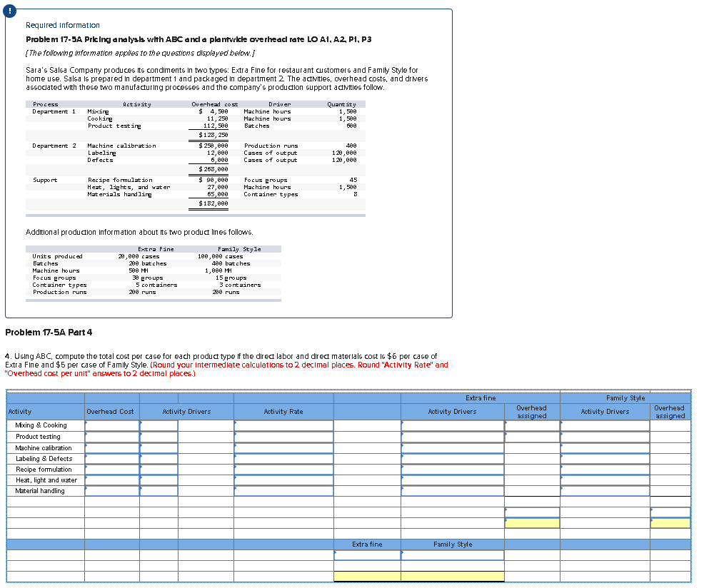
Task: Select the Overhead Cost cell for Material handling
Action: coord(111,490)
